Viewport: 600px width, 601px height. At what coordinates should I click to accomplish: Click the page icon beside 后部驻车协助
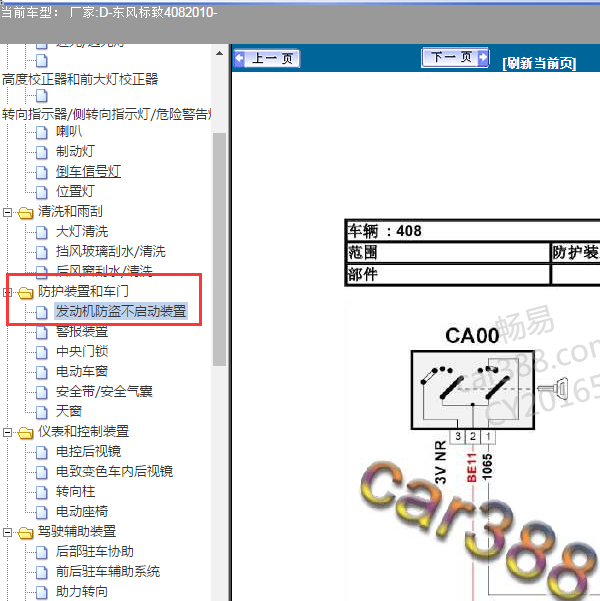42,552
